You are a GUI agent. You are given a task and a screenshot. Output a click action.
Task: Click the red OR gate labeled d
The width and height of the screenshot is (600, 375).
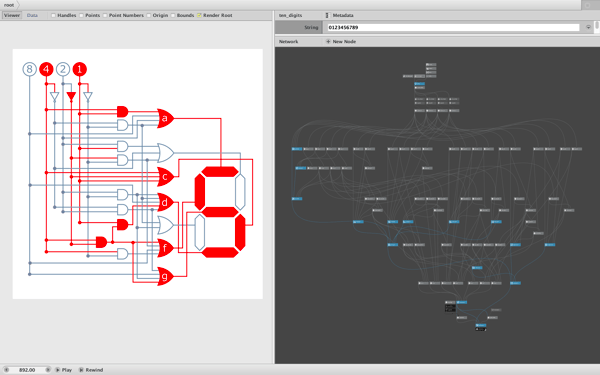click(x=165, y=202)
